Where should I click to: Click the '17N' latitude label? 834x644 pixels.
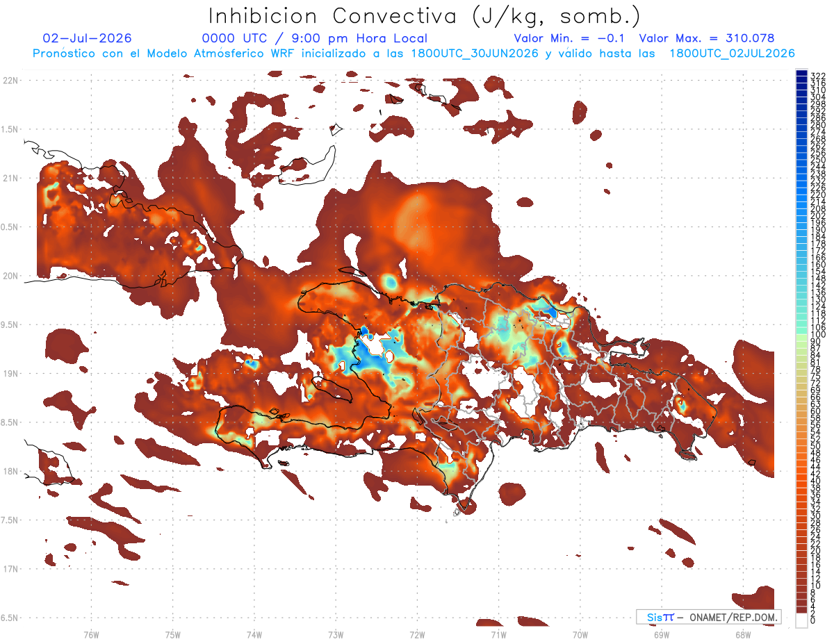tap(10, 569)
